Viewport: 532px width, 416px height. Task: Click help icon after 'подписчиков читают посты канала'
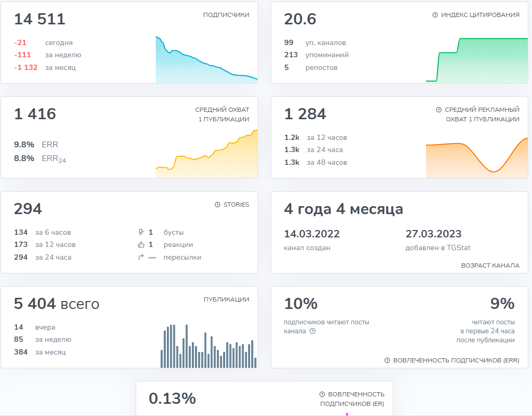313,331
